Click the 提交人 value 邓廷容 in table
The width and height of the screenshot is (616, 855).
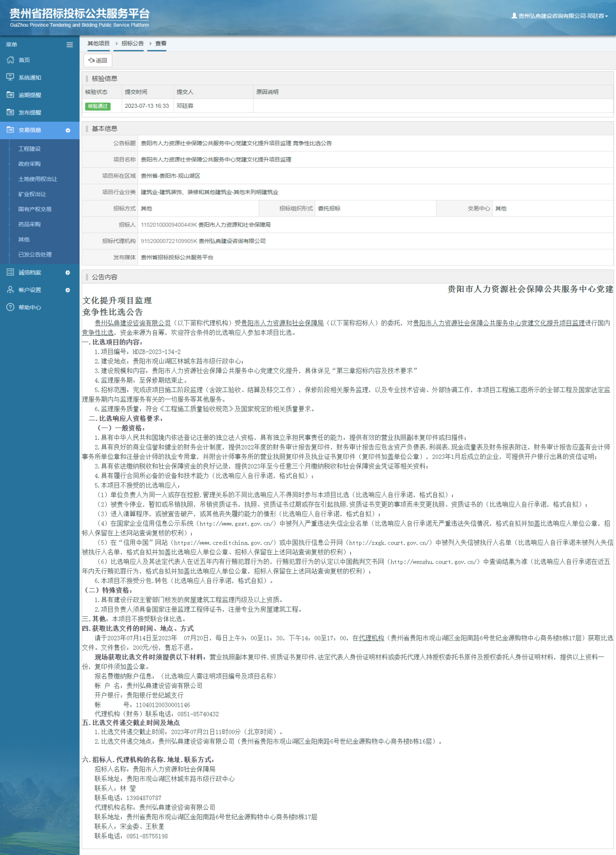tap(185, 106)
